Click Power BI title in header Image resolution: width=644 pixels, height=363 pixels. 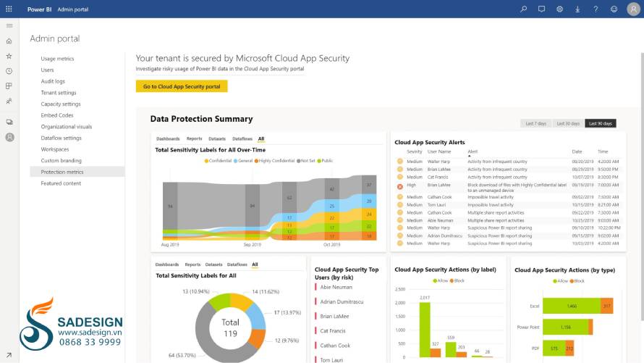coord(39,9)
